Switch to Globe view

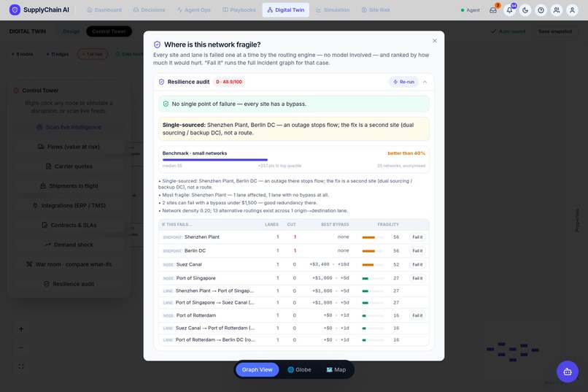coord(299,369)
